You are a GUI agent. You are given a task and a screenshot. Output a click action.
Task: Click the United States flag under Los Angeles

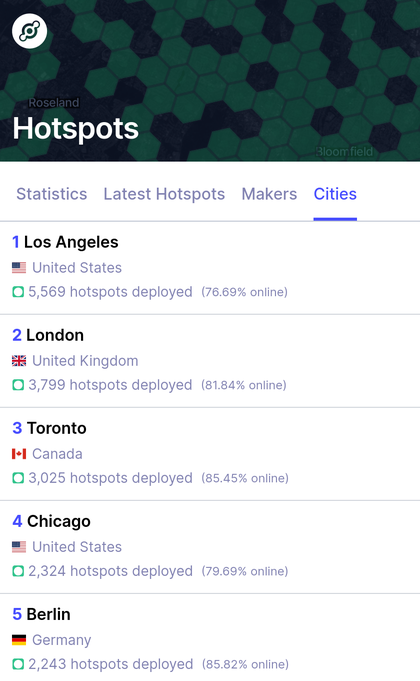pyautogui.click(x=19, y=268)
